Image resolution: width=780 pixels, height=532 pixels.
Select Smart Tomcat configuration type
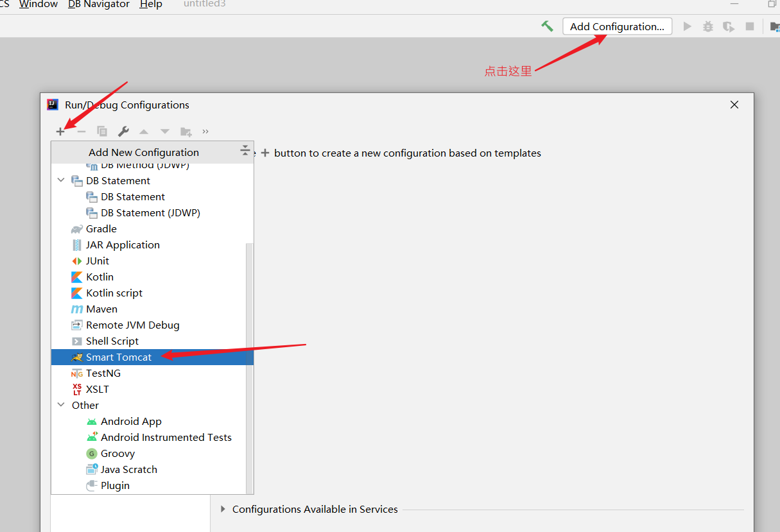[152, 357]
